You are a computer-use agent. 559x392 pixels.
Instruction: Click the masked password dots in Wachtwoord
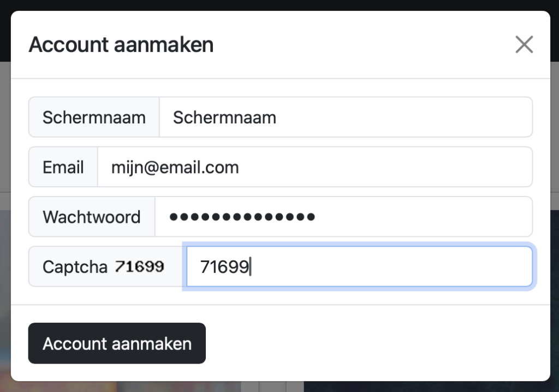pyautogui.click(x=242, y=217)
